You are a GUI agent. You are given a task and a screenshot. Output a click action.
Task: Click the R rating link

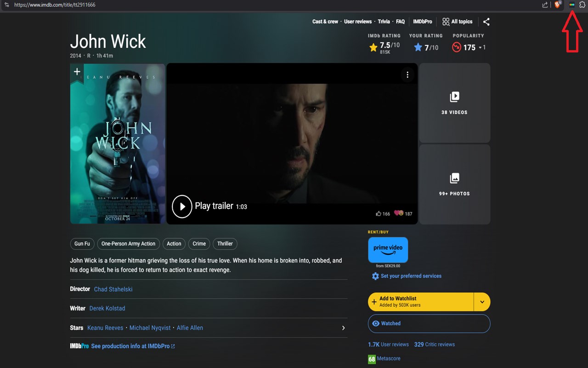(x=89, y=56)
